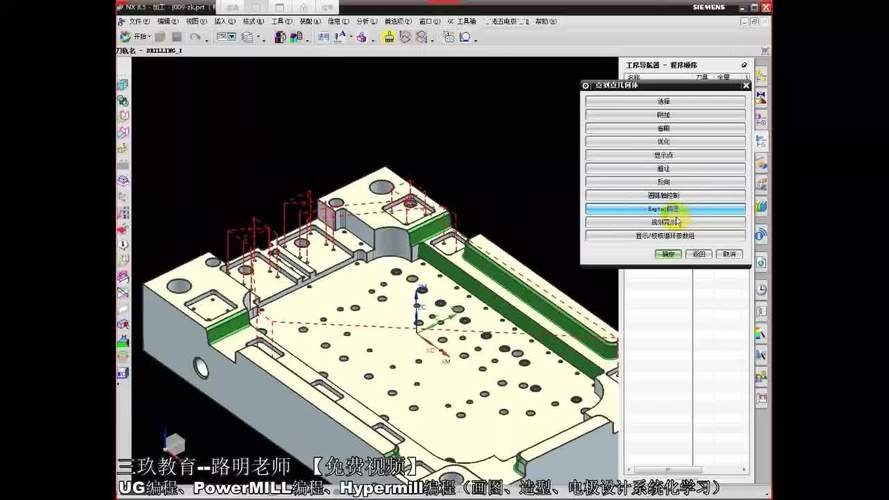Click the red hand icon in left vertical toolbar

pyautogui.click(x=122, y=230)
